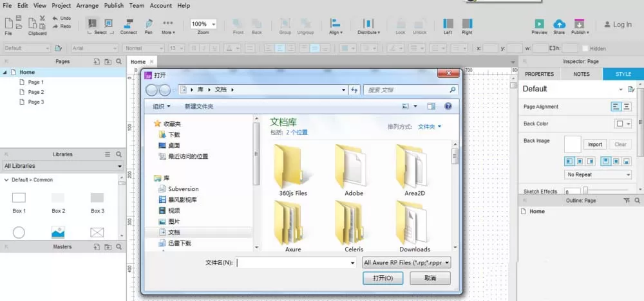Open the 文件夹 sort-by dropdown

430,127
